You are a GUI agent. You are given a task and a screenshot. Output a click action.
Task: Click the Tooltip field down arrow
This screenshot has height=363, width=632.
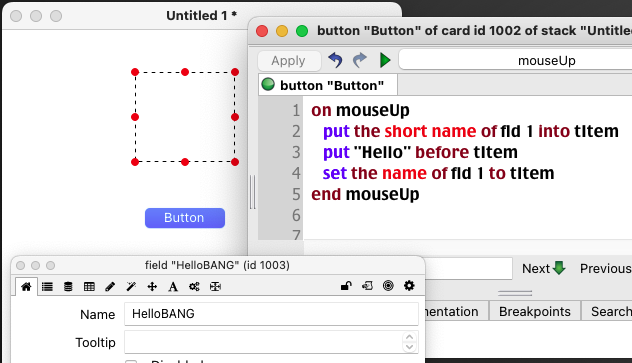(410, 347)
